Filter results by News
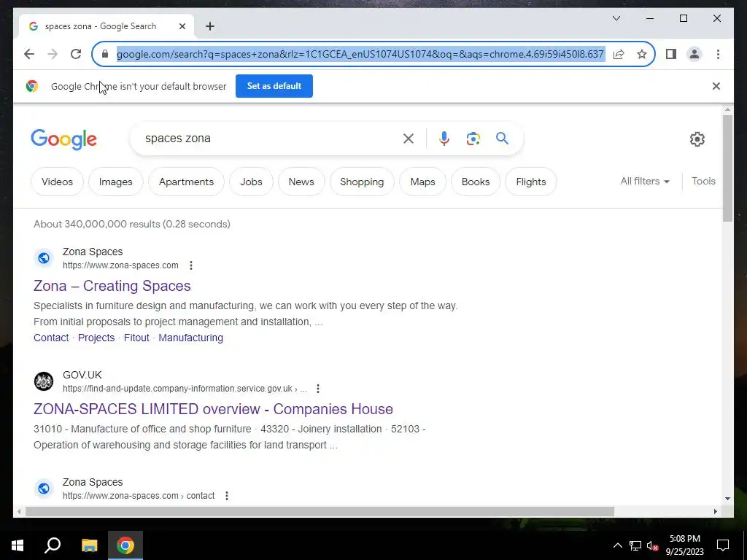 [x=301, y=182]
